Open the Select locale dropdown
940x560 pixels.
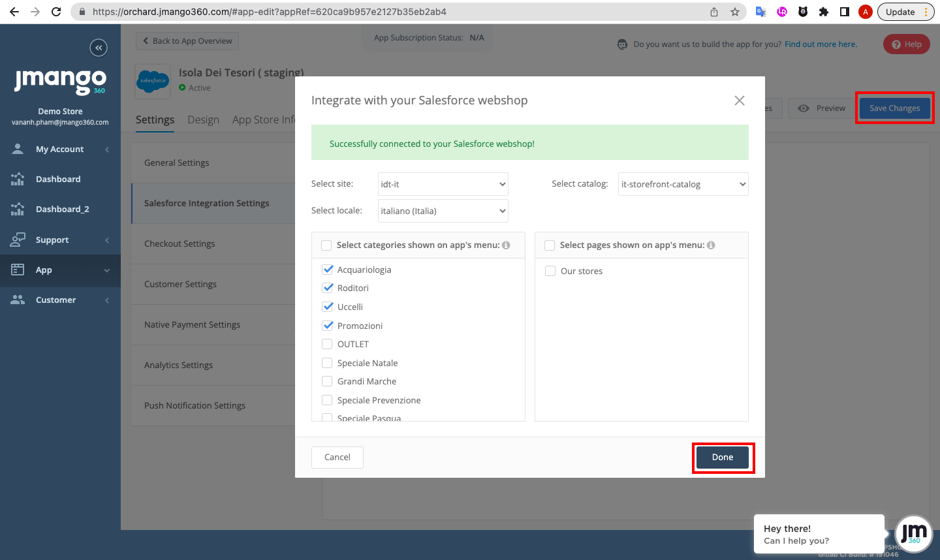443,211
